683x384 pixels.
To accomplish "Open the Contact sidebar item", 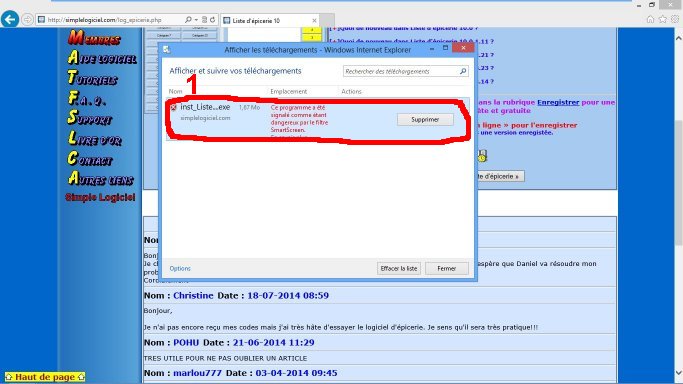I will [90, 158].
